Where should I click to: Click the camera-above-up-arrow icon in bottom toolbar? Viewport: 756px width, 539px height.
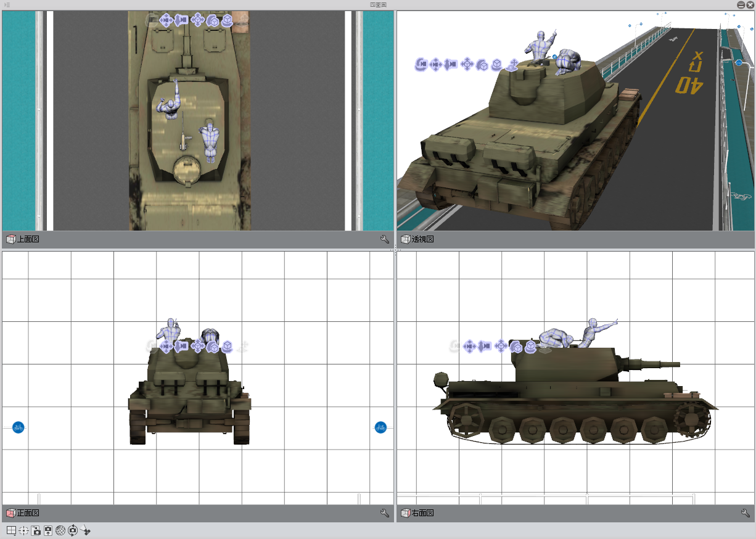click(x=48, y=530)
